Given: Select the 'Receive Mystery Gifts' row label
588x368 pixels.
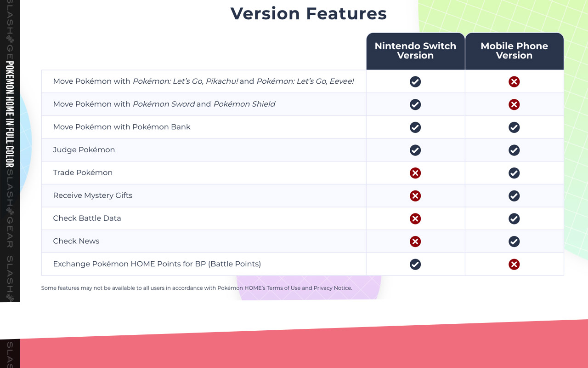Looking at the screenshot, I should (93, 195).
